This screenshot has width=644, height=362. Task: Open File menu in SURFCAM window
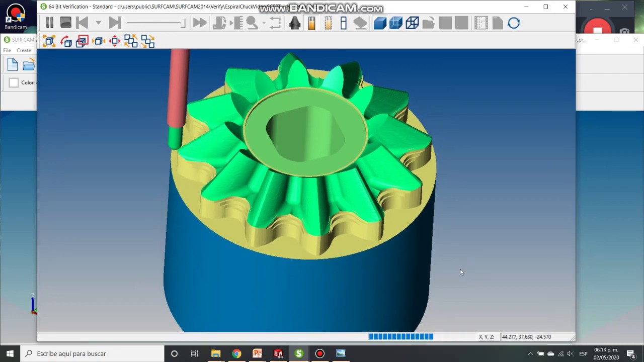(x=7, y=50)
